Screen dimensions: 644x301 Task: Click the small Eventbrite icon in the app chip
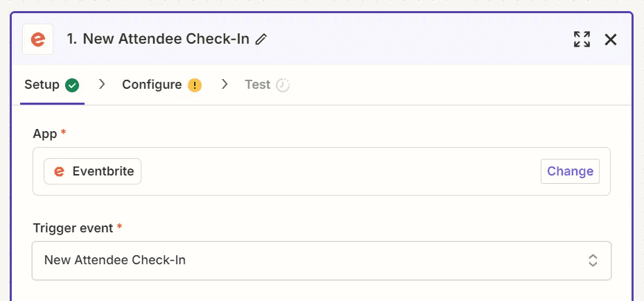pyautogui.click(x=59, y=171)
